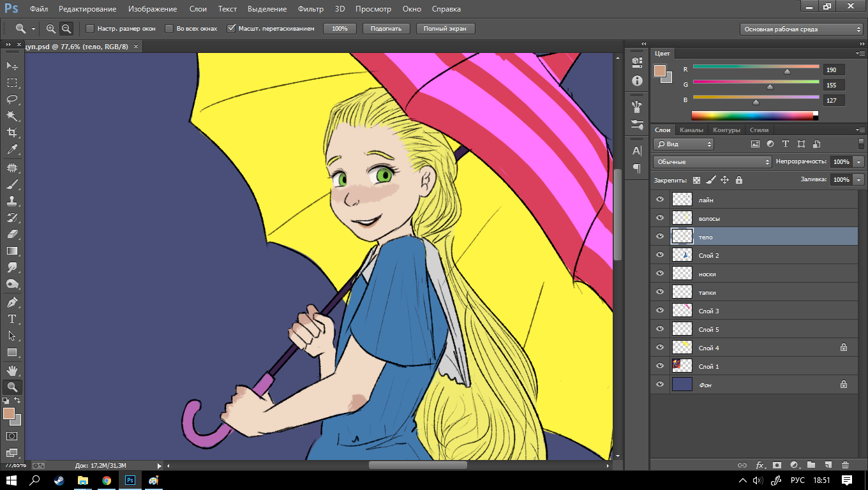The height and width of the screenshot is (490, 868).
Task: Select the Rectangular Marquee tool
Action: click(x=12, y=83)
